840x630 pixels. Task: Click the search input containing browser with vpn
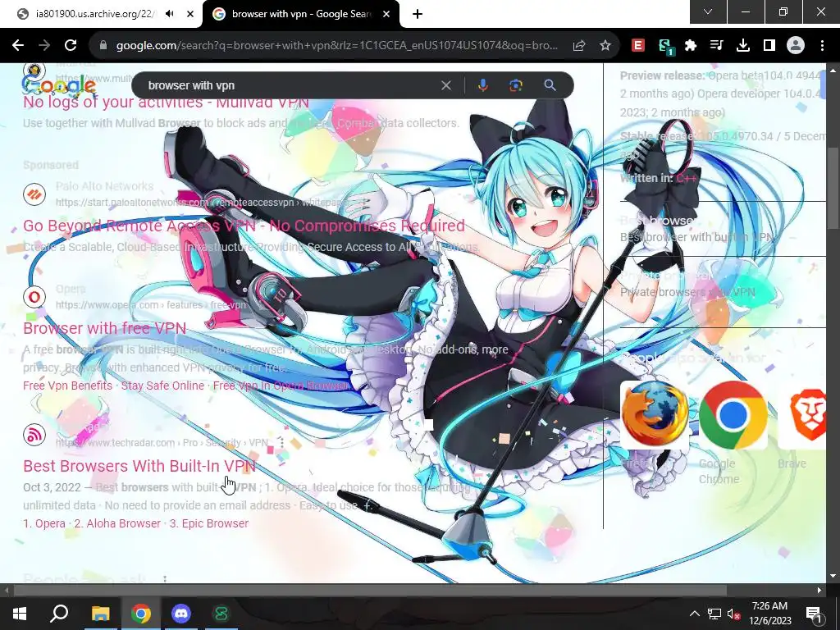point(290,85)
